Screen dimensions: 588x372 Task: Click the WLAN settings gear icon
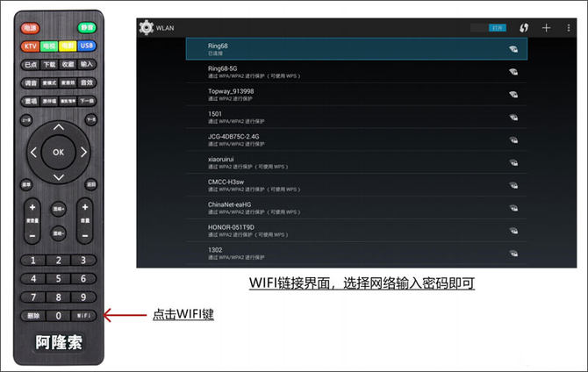click(x=146, y=27)
